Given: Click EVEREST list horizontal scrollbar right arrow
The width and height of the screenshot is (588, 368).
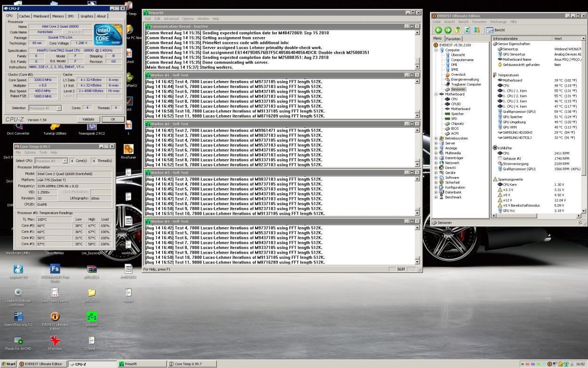Looking at the screenshot, I should pos(579,216).
